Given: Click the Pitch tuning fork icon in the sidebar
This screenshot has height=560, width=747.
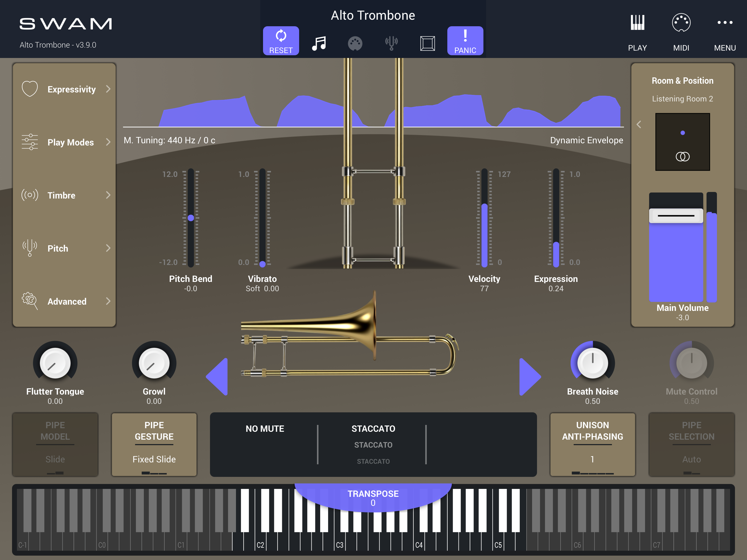Looking at the screenshot, I should [x=30, y=248].
